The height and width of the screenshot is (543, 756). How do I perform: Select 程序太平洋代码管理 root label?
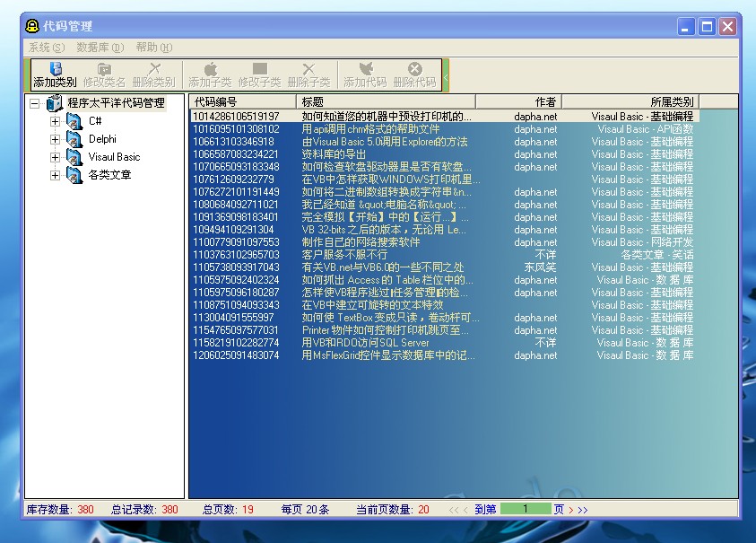tap(116, 103)
